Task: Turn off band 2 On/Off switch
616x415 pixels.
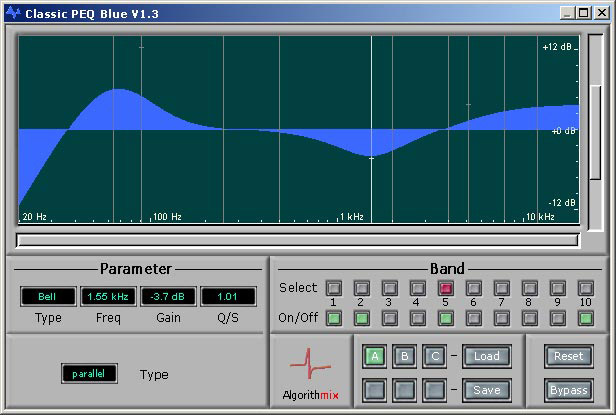Action: tap(361, 318)
